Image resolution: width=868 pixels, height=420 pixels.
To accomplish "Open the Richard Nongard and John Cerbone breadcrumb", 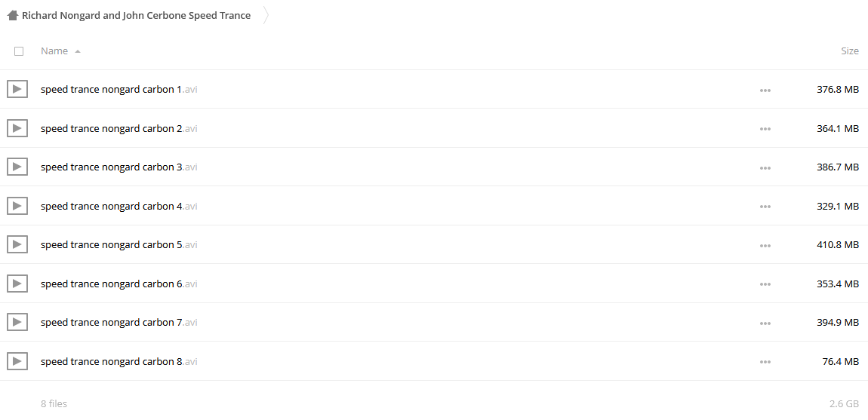I will (x=136, y=16).
